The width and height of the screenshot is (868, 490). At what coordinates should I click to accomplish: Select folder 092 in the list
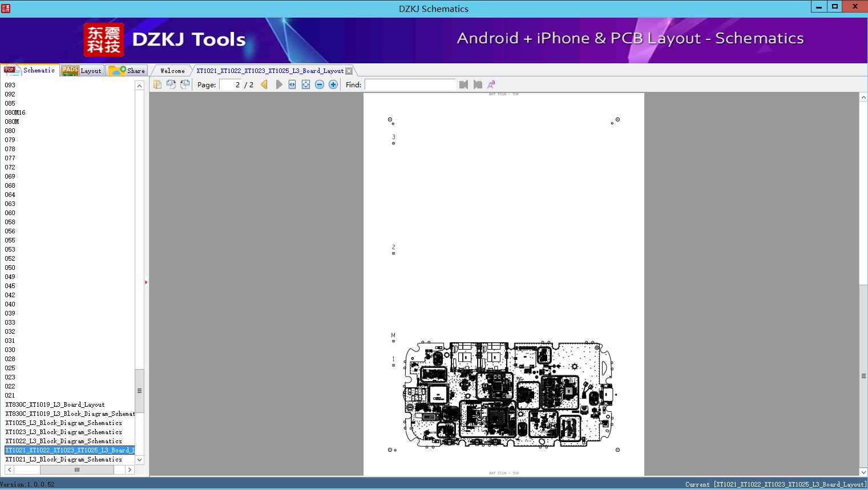click(x=10, y=94)
